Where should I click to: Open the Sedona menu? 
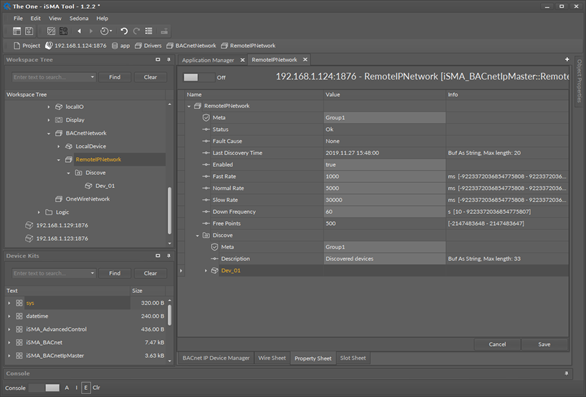pos(79,18)
